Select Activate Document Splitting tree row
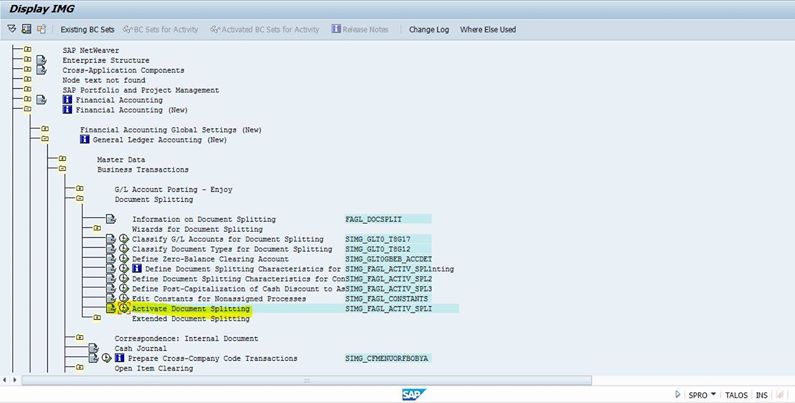This screenshot has width=795, height=403. 191,309
